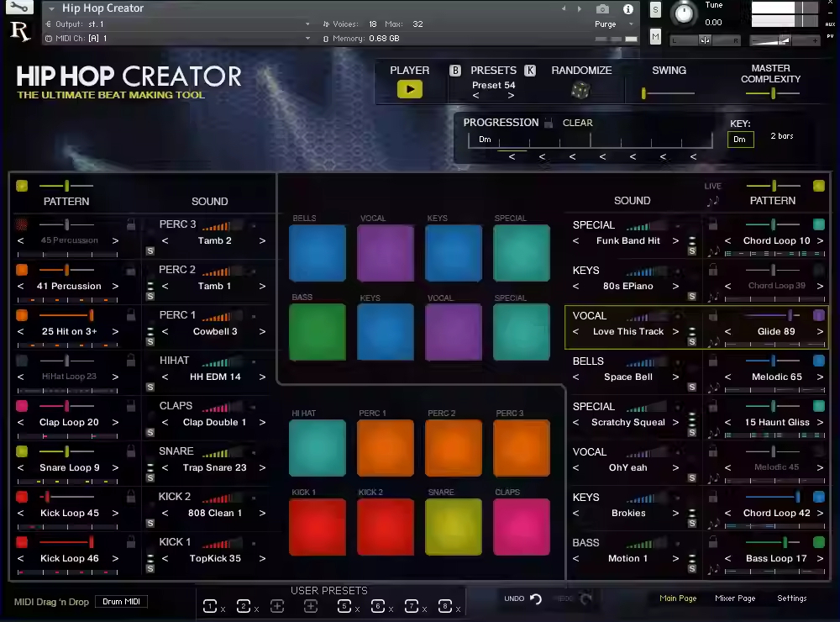Click live notes icon for Bass Loop 17
840x622 pixels.
(x=713, y=569)
